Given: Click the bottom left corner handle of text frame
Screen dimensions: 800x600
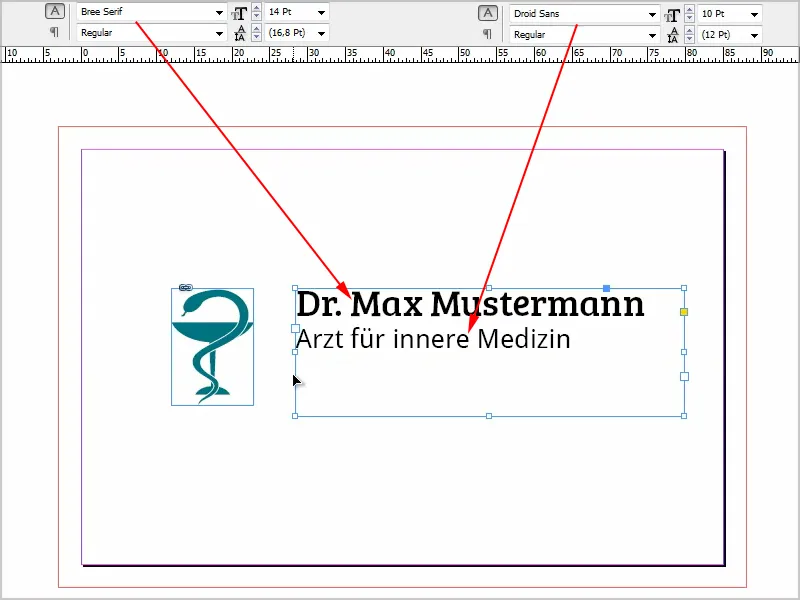Looking at the screenshot, I should point(295,416).
